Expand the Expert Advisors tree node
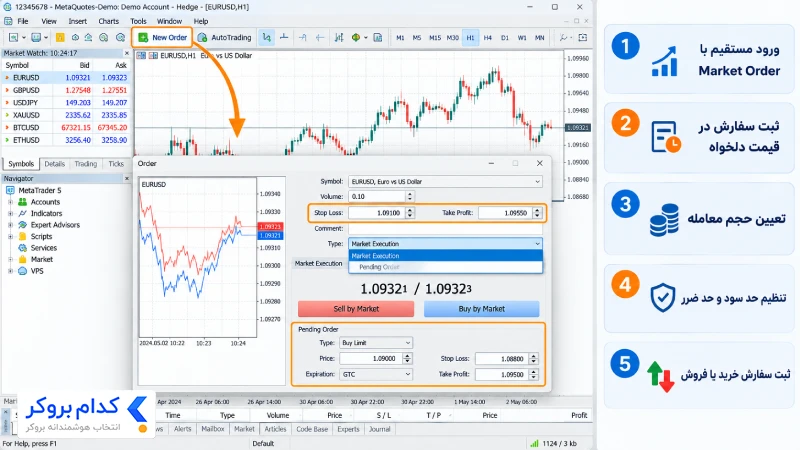The height and width of the screenshot is (450, 800). tap(10, 225)
